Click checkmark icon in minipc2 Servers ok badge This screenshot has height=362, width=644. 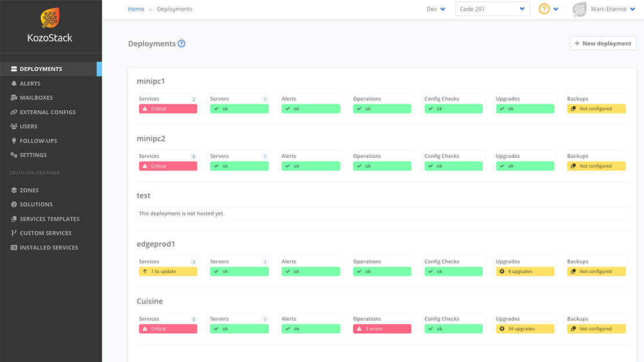click(x=216, y=166)
